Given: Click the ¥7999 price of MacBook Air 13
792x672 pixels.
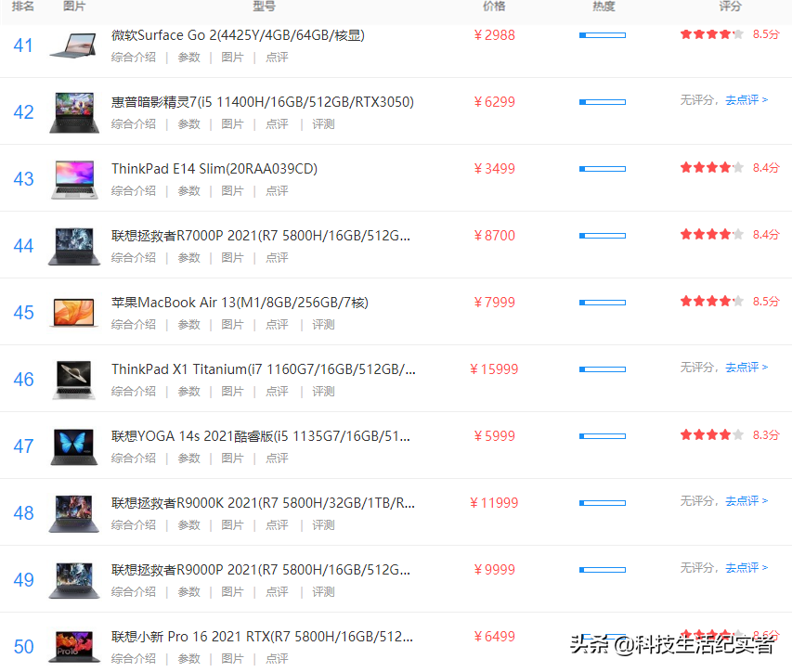Looking at the screenshot, I should click(x=495, y=303).
